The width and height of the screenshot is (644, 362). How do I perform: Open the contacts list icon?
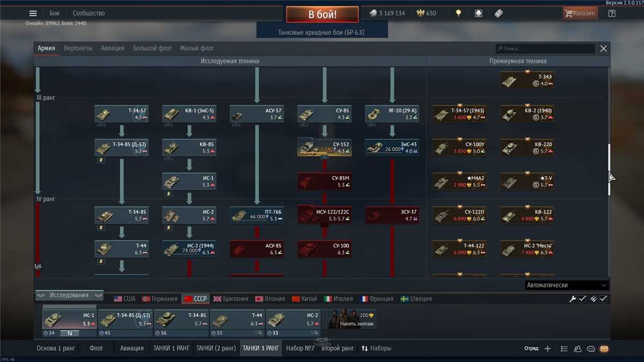[x=577, y=349]
